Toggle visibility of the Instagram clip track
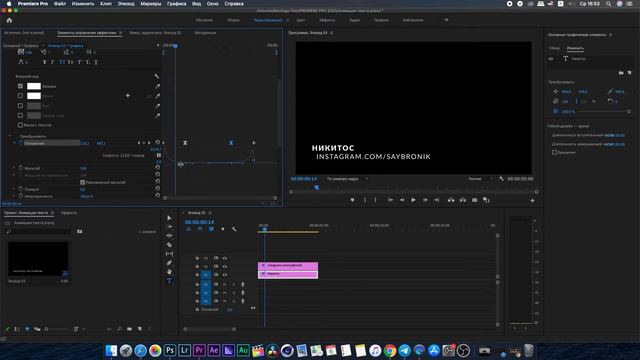This screenshot has height=360, width=640. coord(224,267)
